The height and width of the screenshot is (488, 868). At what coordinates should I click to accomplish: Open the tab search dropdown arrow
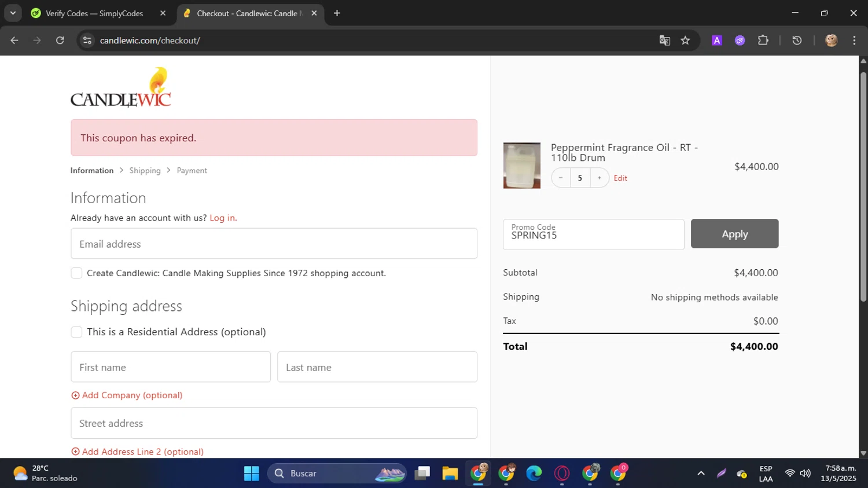13,13
